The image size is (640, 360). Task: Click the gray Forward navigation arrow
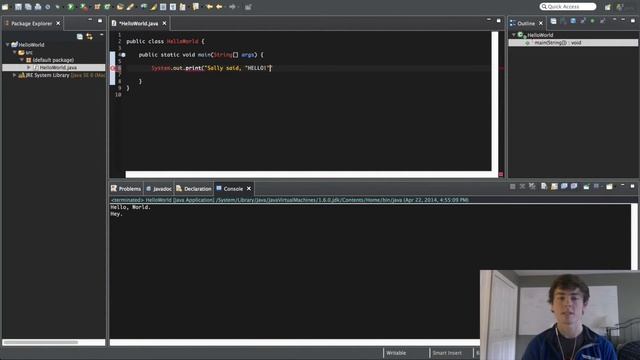(232, 7)
